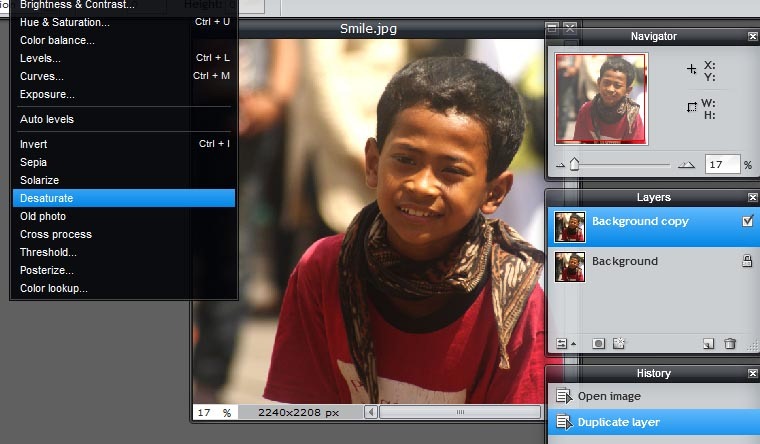Expand layer settings small arrow

[x=573, y=344]
